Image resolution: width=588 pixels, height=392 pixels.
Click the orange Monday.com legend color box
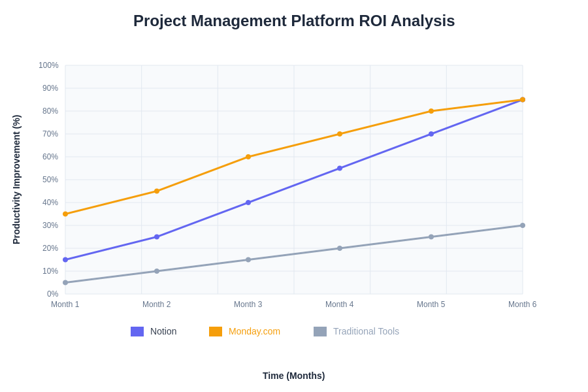[216, 331]
